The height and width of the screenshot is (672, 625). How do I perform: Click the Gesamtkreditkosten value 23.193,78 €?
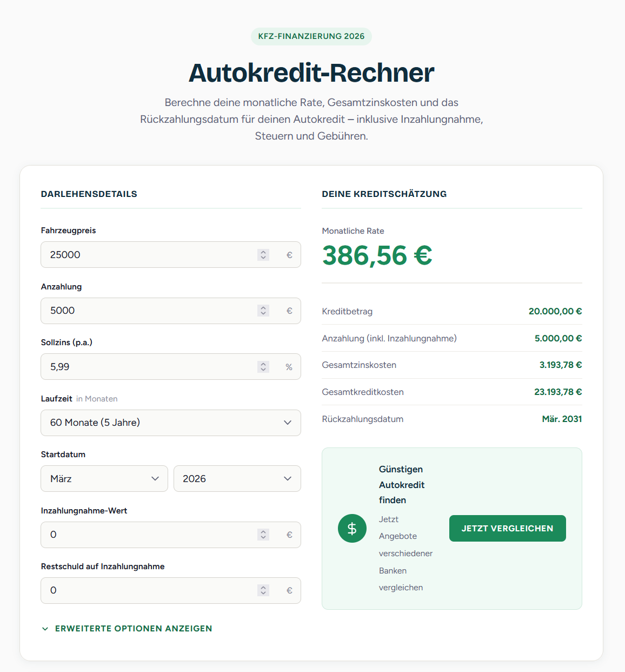click(558, 392)
